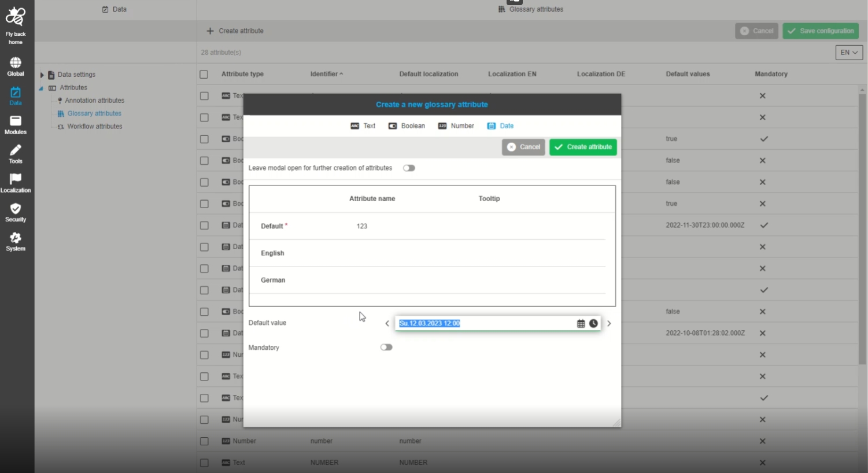Viewport: 868px width, 473px height.
Task: Select the Text attribute type in modal
Action: tap(363, 125)
